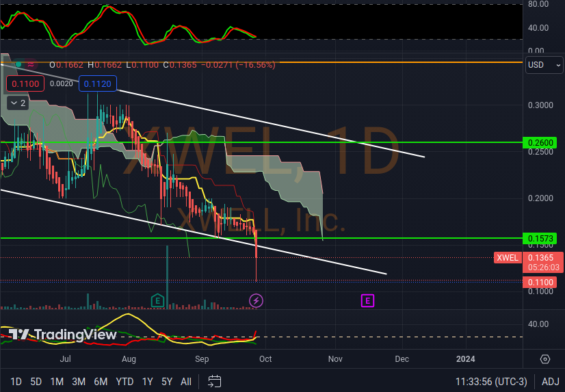Click the XWEL symbol price label
The height and width of the screenshot is (392, 565).
pyautogui.click(x=508, y=258)
